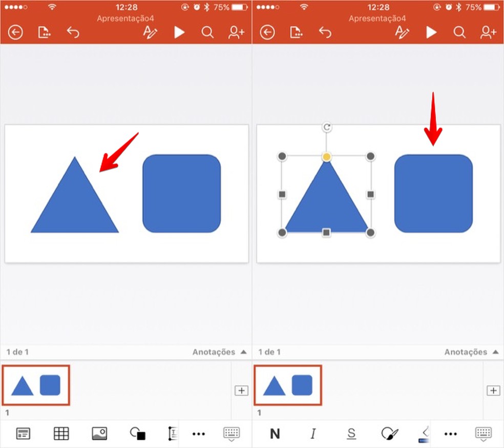Click top-left resize handle of triangle
This screenshot has width=504, height=448.
282,156
